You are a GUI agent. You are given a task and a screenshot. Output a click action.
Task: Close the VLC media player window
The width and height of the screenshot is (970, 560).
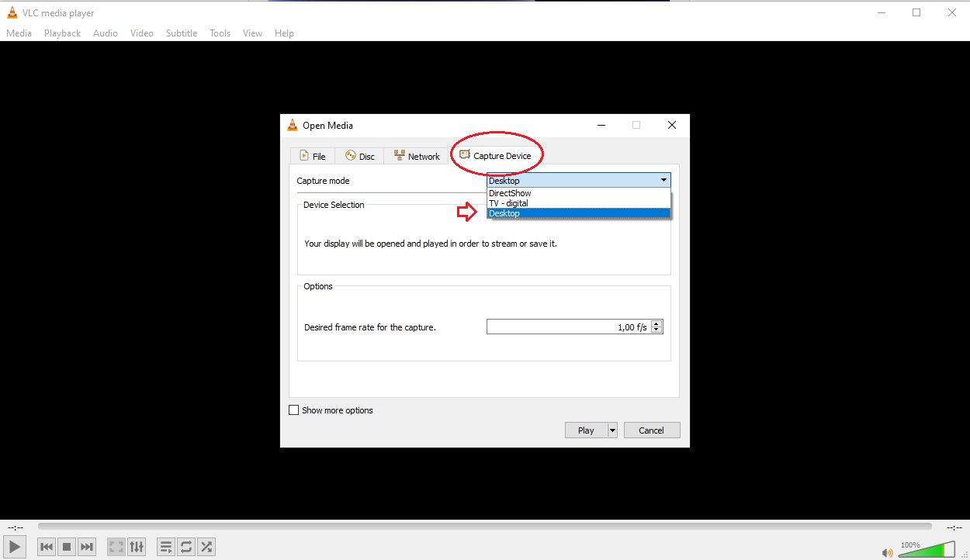952,12
